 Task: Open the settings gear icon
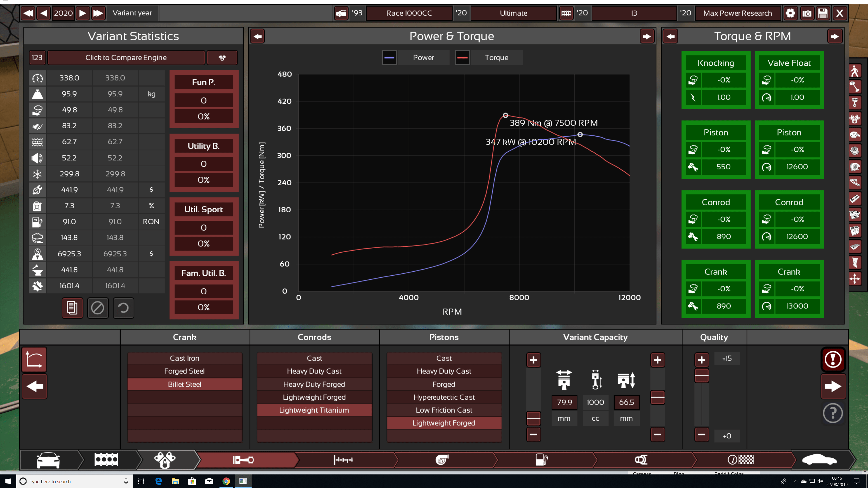coord(790,13)
